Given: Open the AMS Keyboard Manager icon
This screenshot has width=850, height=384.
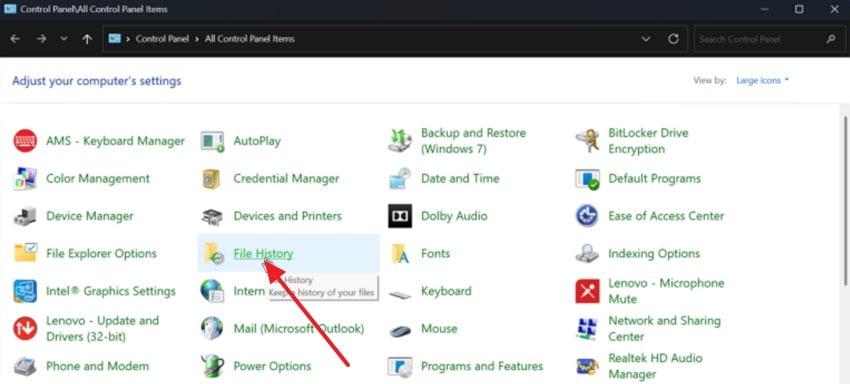Looking at the screenshot, I should (x=25, y=141).
